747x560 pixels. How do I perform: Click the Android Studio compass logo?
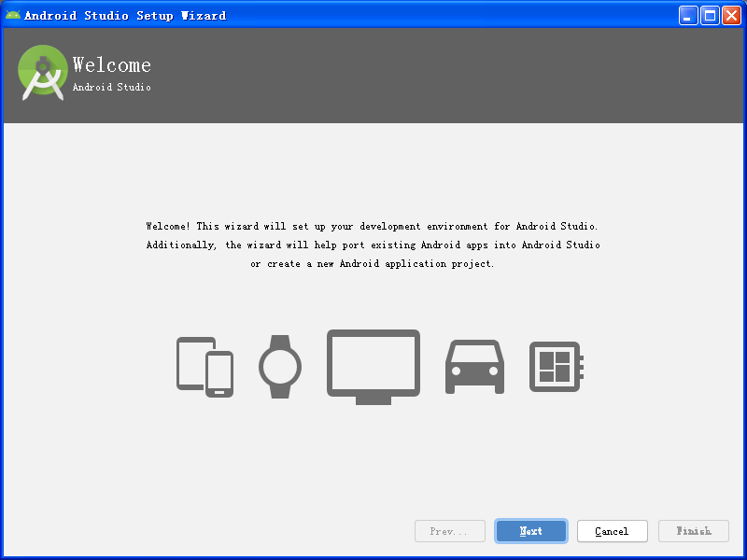(43, 73)
